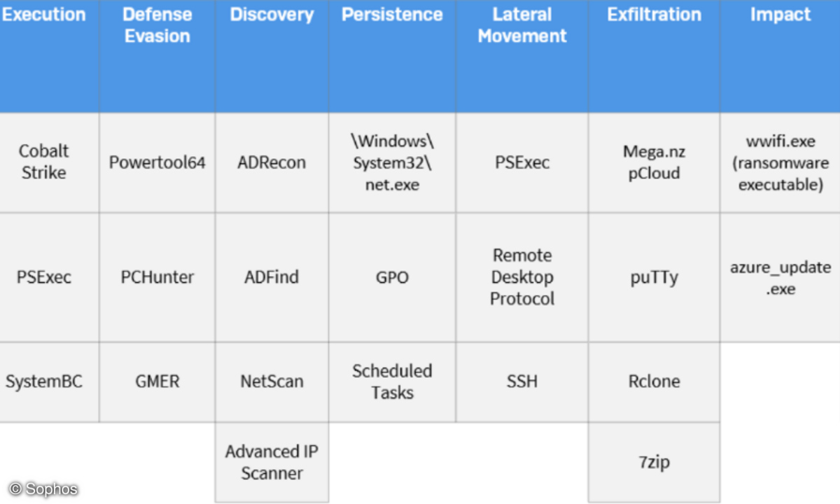Click the Impact column header
This screenshot has height=504, width=840.
[x=780, y=15]
